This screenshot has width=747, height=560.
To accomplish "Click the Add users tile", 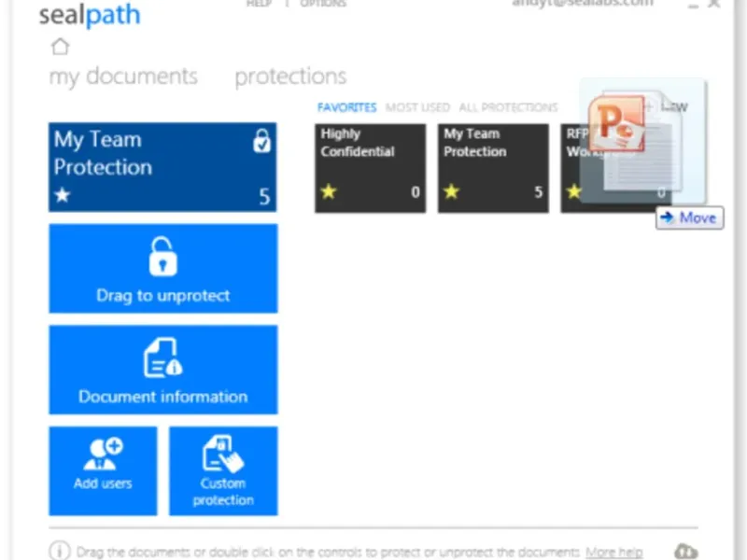I will click(x=103, y=471).
